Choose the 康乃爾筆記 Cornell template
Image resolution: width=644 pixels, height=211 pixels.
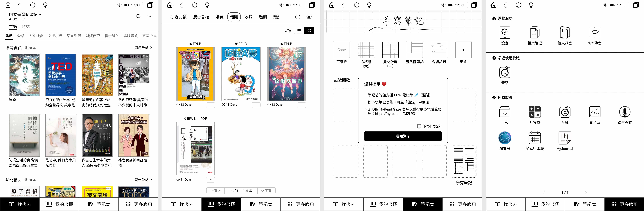tap(414, 53)
